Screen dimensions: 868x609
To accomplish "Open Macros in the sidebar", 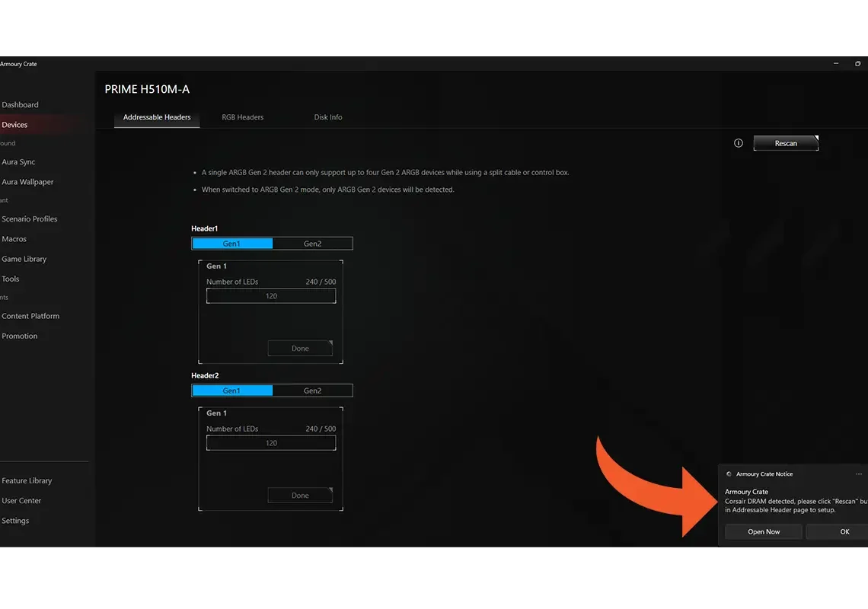I will point(14,238).
